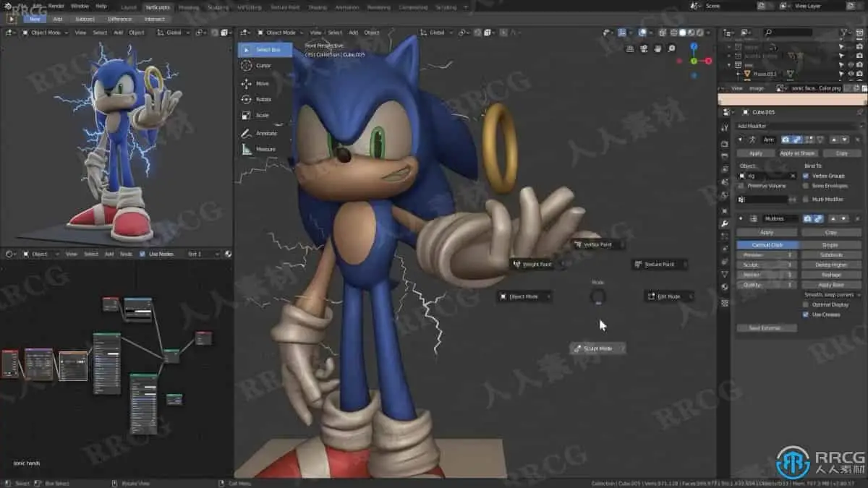Collapse the Multires modifier panel

[x=740, y=218]
